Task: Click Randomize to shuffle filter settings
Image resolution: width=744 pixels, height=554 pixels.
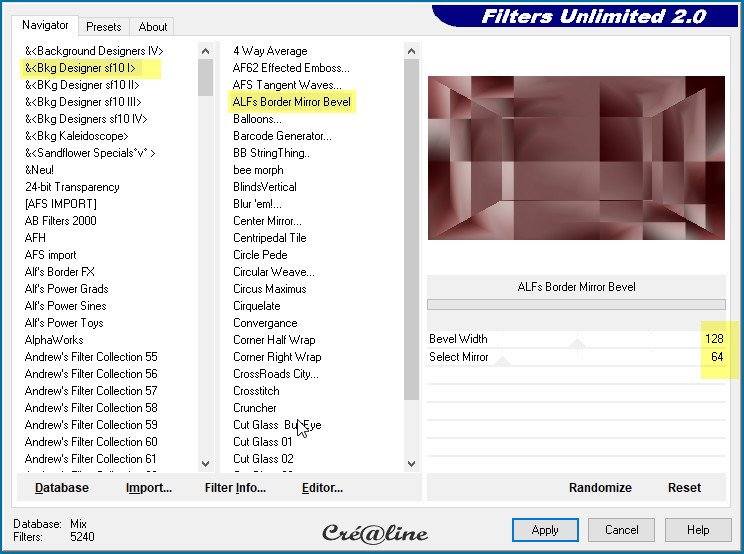Action: point(600,488)
